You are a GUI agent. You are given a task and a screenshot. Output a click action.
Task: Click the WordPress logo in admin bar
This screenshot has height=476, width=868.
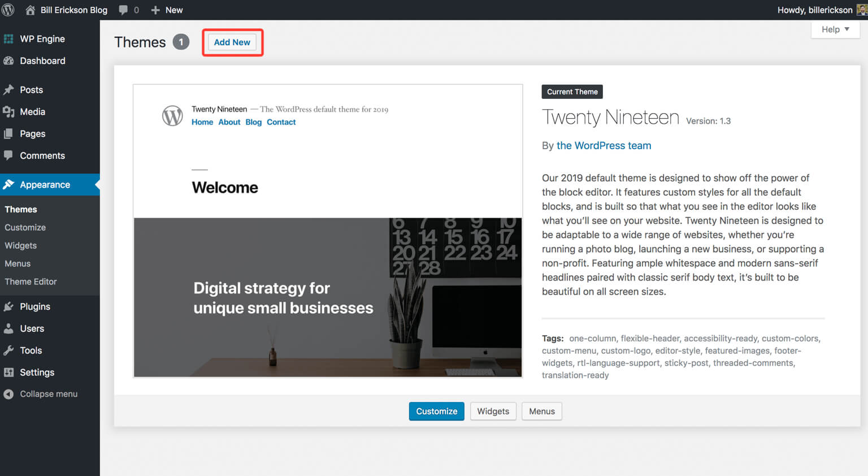[8, 10]
